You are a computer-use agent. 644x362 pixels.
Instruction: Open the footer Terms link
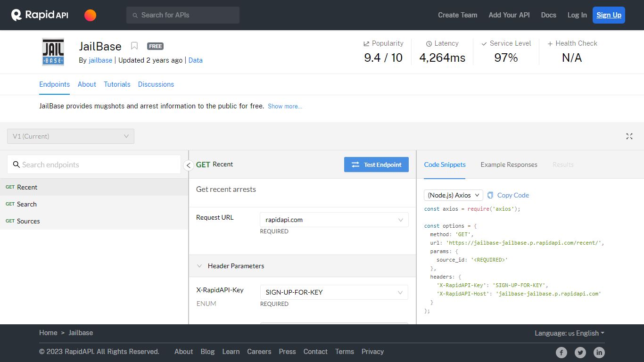[x=345, y=352]
